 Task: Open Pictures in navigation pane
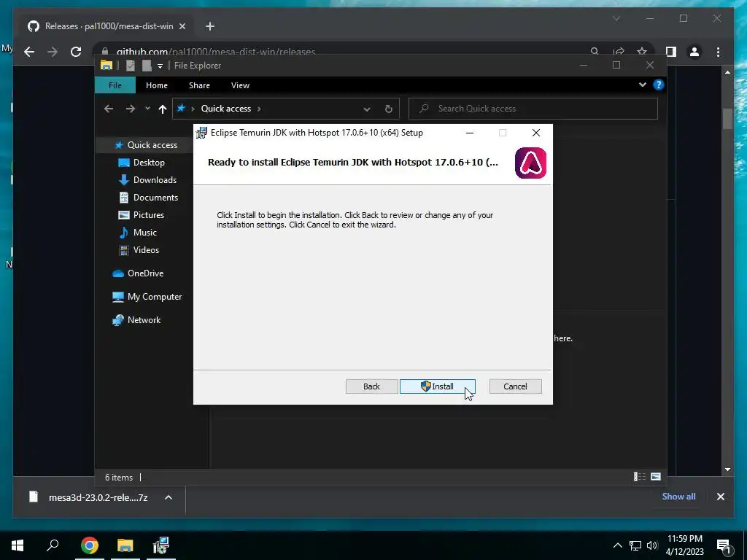point(148,215)
